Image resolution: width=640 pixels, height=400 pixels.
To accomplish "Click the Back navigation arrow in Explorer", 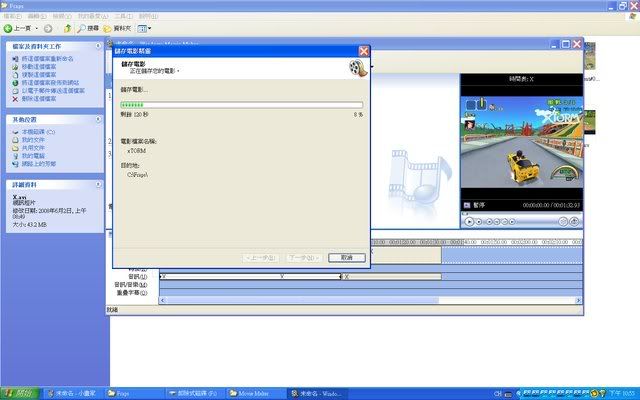I will [10, 28].
